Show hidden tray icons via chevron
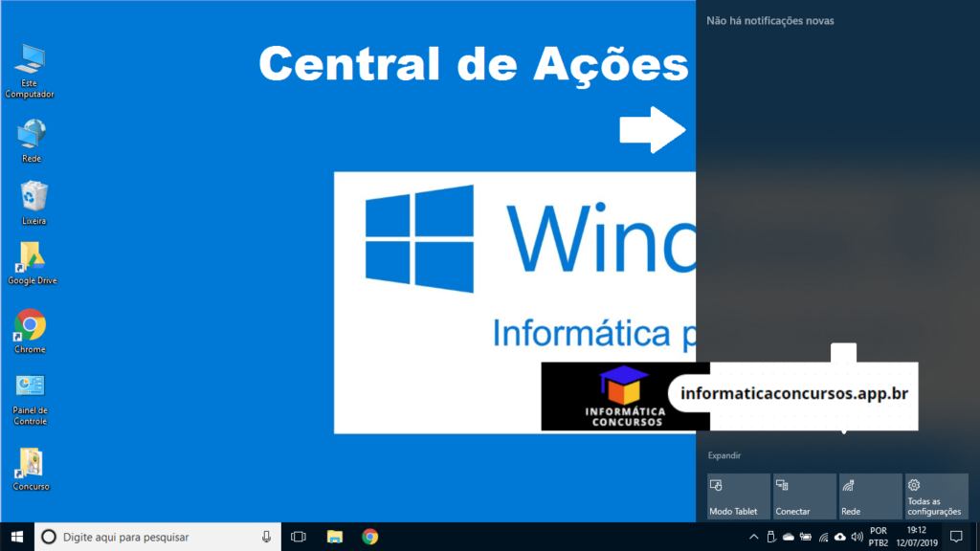The image size is (980, 551). click(753, 537)
